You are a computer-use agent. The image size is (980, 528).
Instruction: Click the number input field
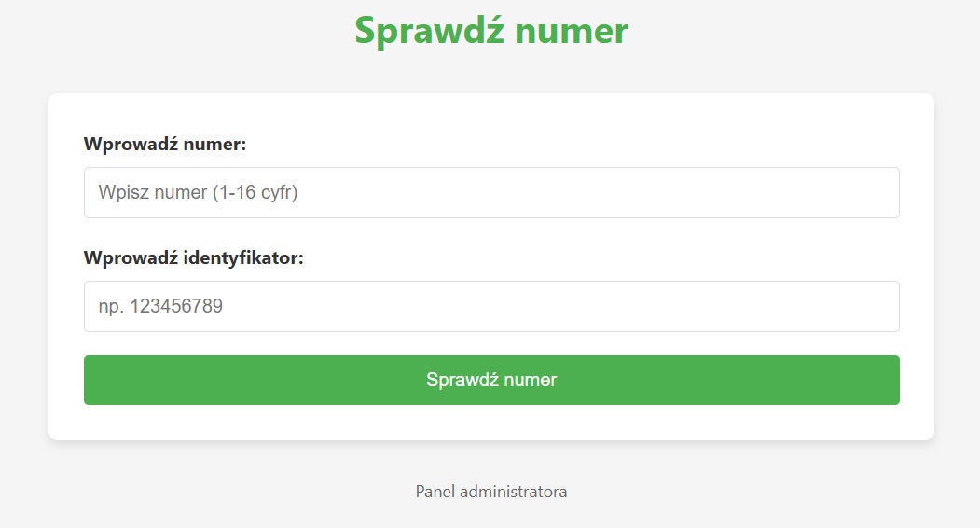pos(491,193)
